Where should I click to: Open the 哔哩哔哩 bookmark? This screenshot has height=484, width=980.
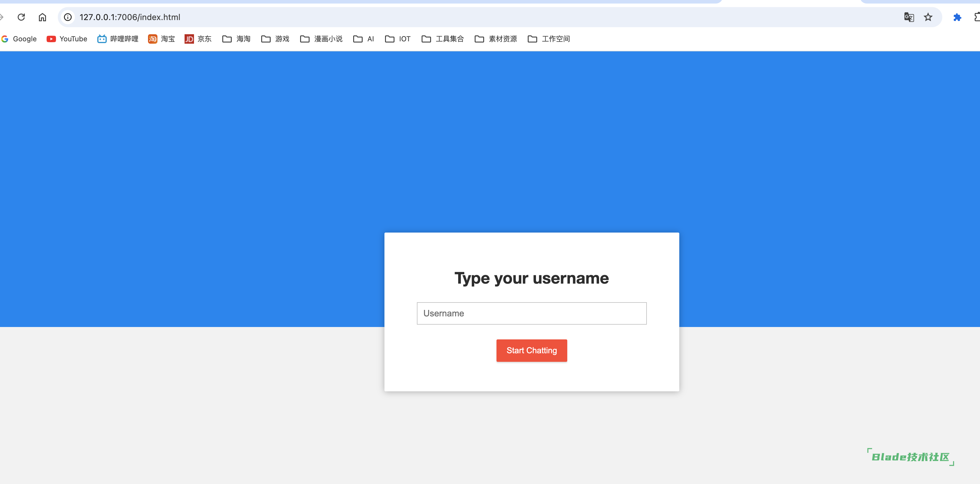pos(118,39)
